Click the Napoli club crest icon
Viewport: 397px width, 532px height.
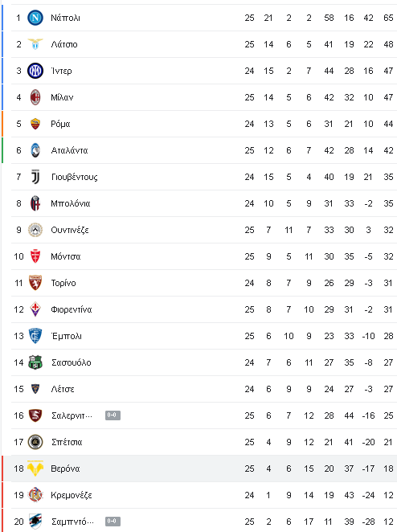[35, 18]
